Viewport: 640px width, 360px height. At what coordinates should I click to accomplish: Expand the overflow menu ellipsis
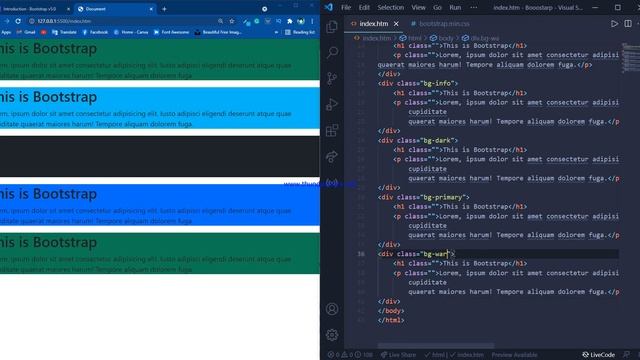pos(473,7)
